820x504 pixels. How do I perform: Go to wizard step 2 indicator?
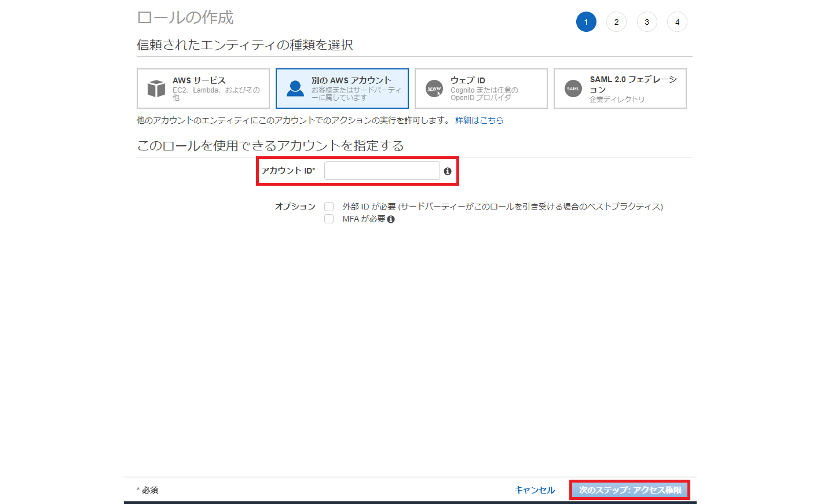617,22
